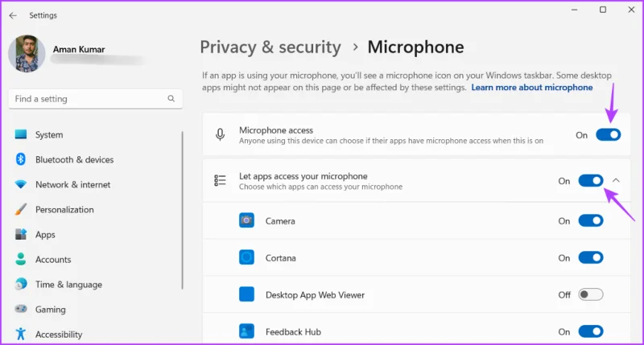Click the Feedback Hub app icon
The width and height of the screenshot is (644, 345).
[246, 331]
